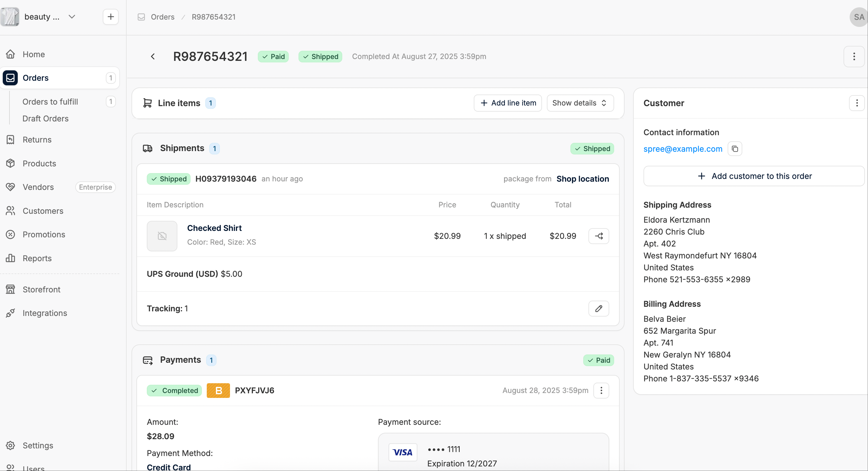Click Add line item button
The height and width of the screenshot is (471, 868).
click(x=507, y=103)
